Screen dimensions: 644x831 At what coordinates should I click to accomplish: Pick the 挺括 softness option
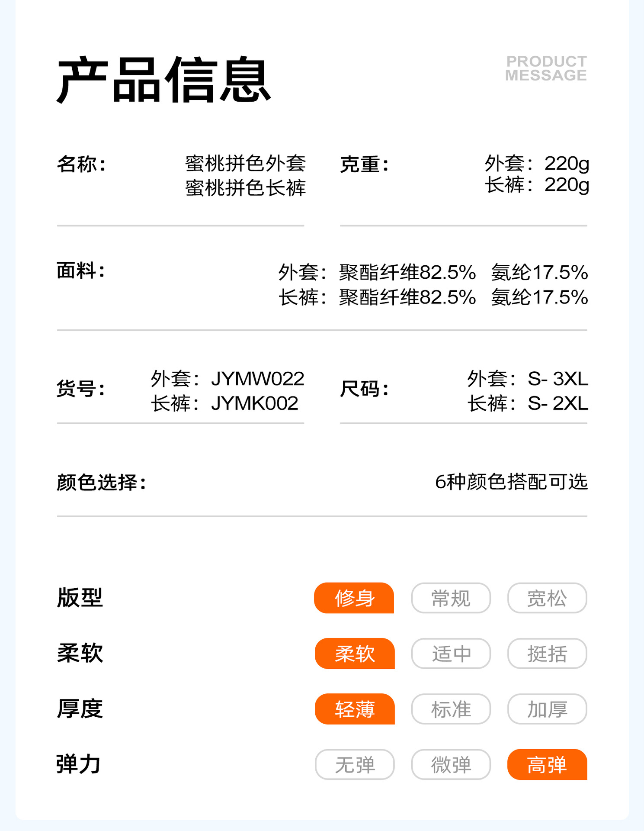pyautogui.click(x=547, y=654)
